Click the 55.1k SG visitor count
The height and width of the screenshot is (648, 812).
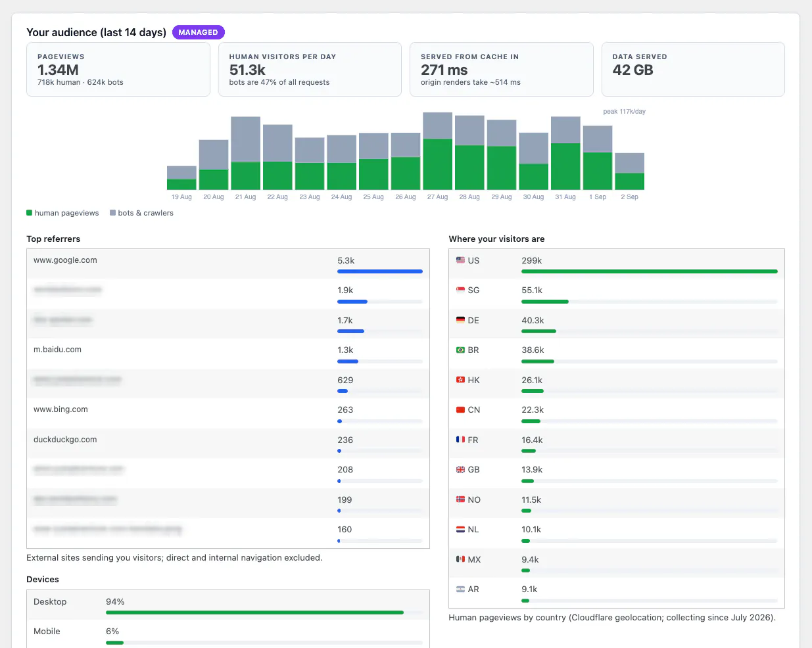(532, 290)
